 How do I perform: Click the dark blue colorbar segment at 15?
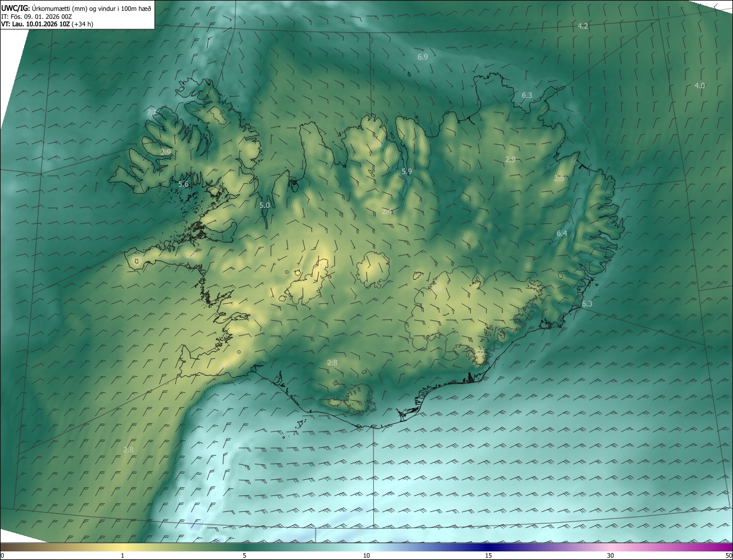[x=488, y=547]
